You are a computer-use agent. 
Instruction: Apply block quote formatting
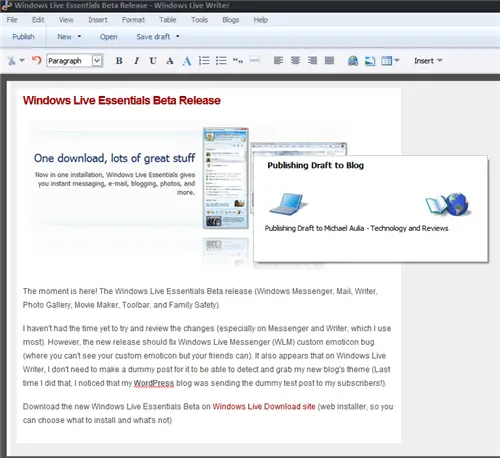(238, 61)
